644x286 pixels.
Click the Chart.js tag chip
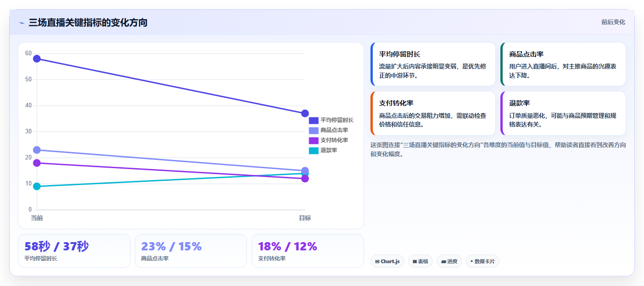pyautogui.click(x=387, y=261)
